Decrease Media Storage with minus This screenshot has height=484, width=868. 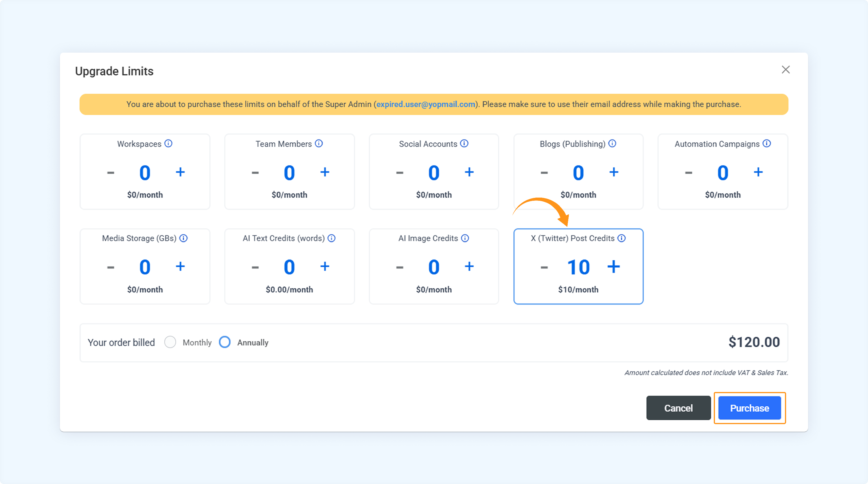pos(111,267)
